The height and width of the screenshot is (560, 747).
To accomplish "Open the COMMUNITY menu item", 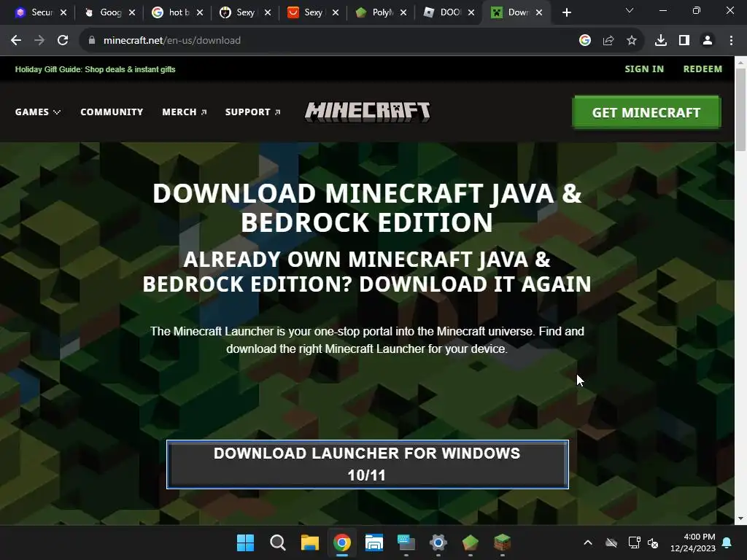I will click(x=112, y=112).
